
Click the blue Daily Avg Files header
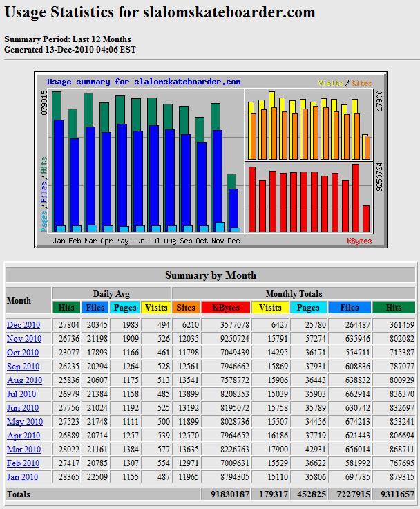(x=95, y=308)
